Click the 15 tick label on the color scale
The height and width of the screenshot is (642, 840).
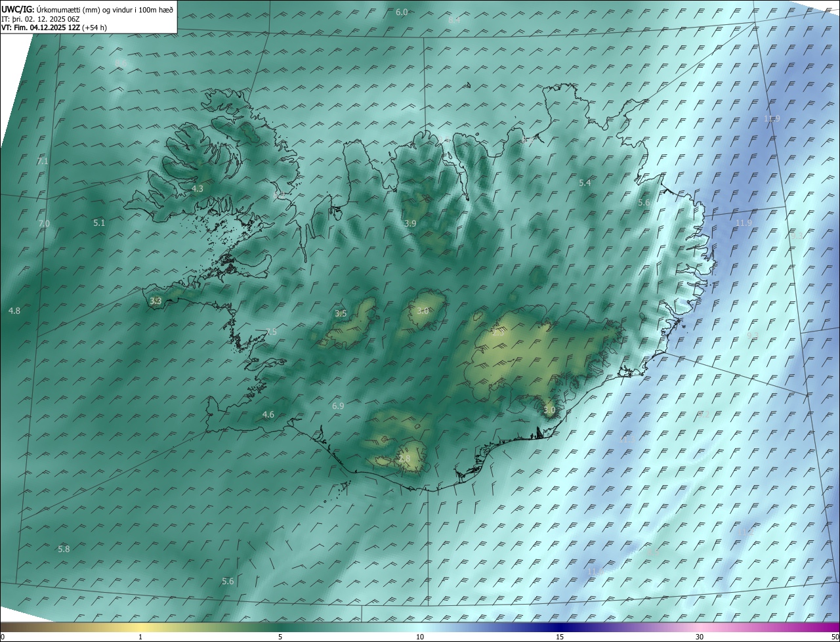coord(560,637)
